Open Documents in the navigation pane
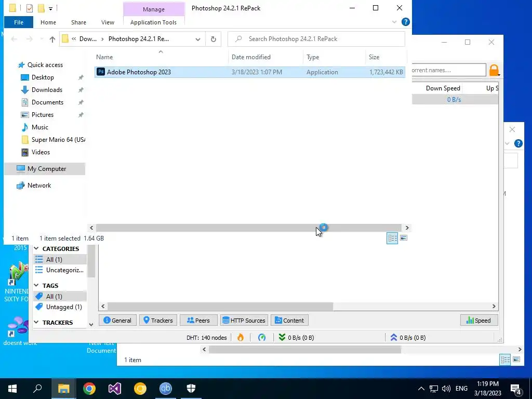The width and height of the screenshot is (532, 399). [47, 102]
